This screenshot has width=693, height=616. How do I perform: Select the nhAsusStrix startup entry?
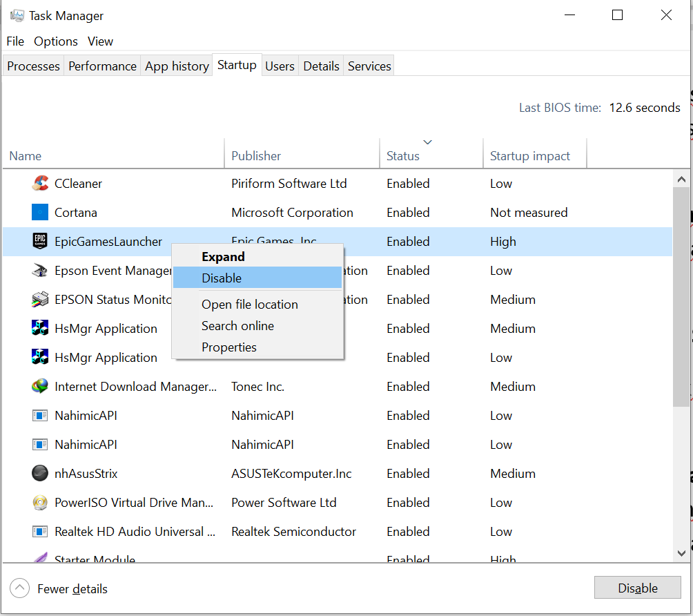(86, 473)
